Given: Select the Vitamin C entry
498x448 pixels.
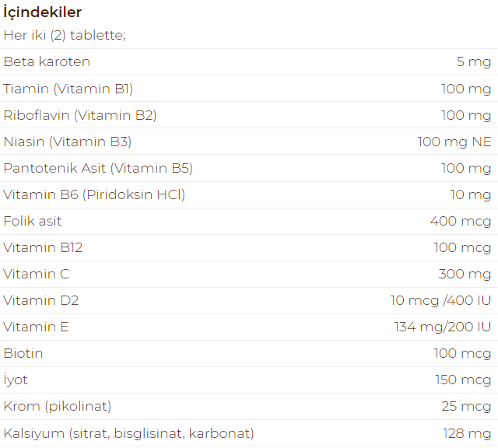Looking at the screenshot, I should [x=37, y=274].
